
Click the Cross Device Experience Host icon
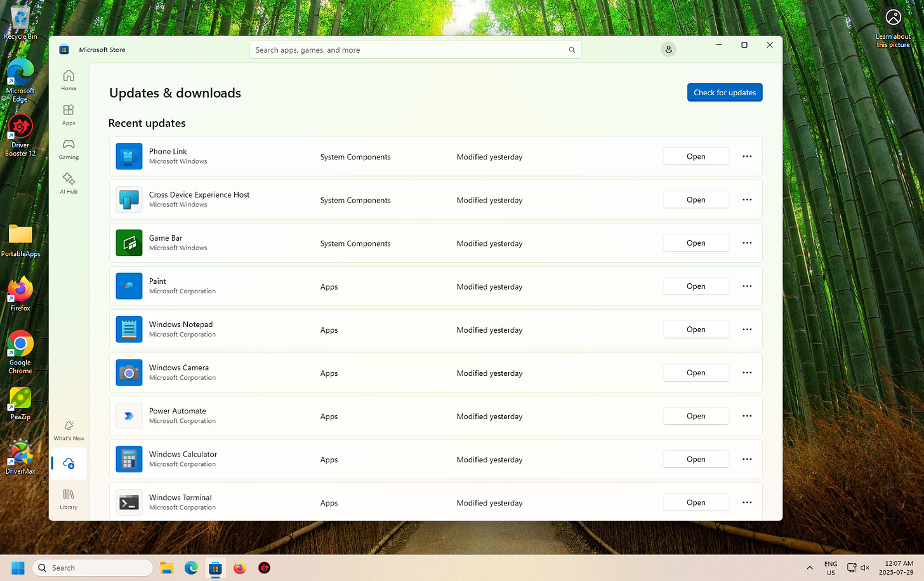click(x=129, y=199)
